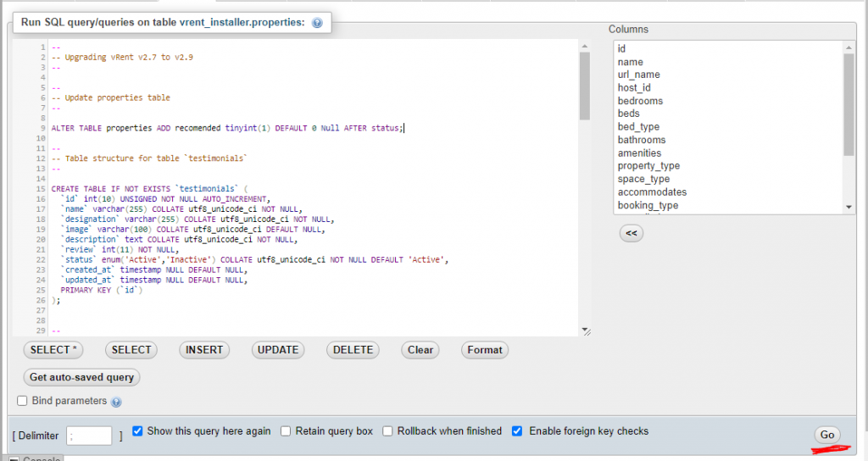Click Get auto-saved query button
The height and width of the screenshot is (461, 868).
click(x=82, y=377)
